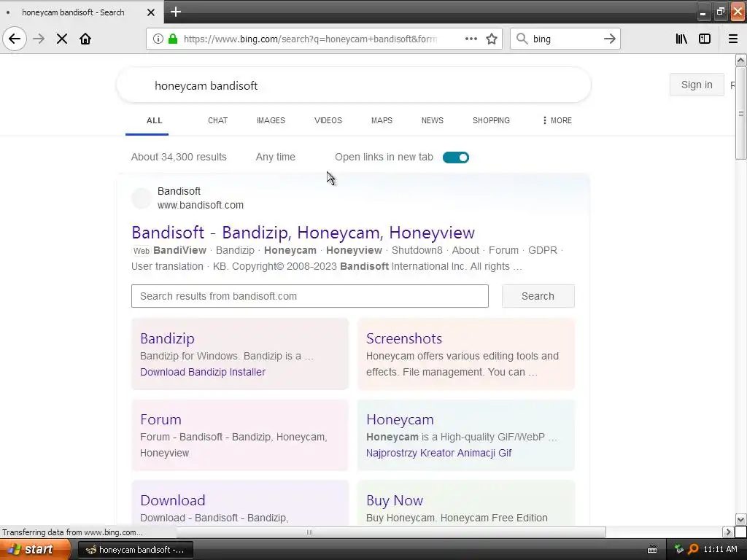The height and width of the screenshot is (560, 747).
Task: Toggle Open links in new tab switch
Action: [x=456, y=157]
